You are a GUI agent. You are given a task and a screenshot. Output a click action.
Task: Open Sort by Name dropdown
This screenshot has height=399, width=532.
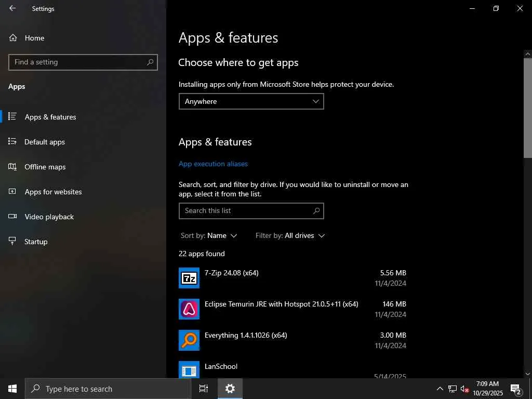(209, 235)
